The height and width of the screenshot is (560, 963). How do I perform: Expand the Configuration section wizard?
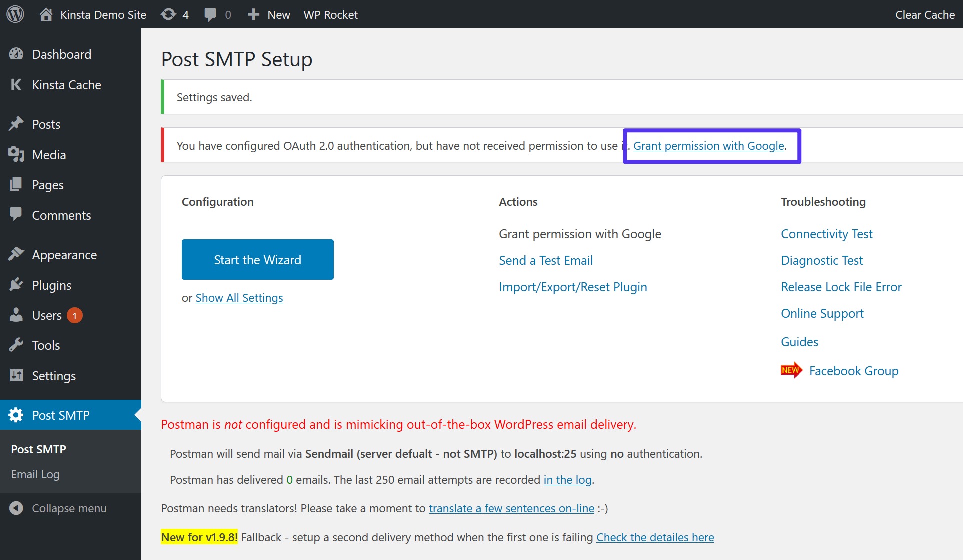(258, 259)
